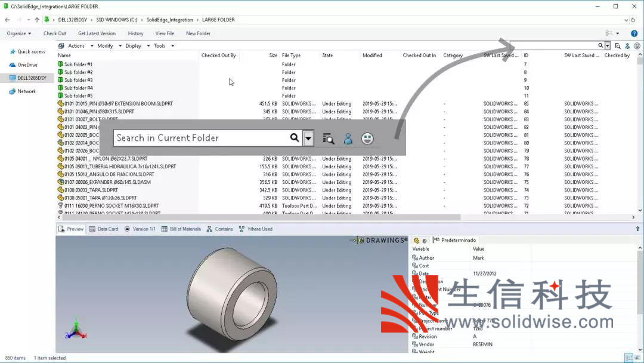This screenshot has width=644, height=363.
Task: Click the yellow part icon above the Variable list
Action: point(416,240)
